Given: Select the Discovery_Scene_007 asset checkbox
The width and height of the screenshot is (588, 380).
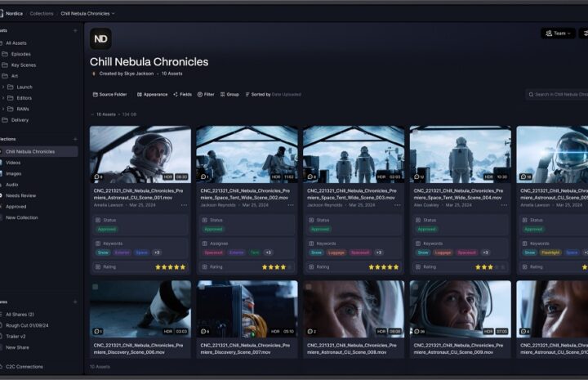Looking at the screenshot, I should 203,287.
